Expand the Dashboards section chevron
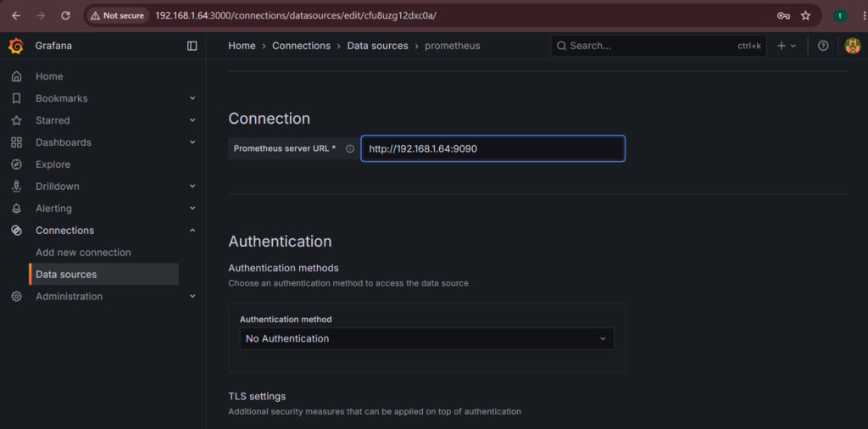The width and height of the screenshot is (868, 429). 192,142
